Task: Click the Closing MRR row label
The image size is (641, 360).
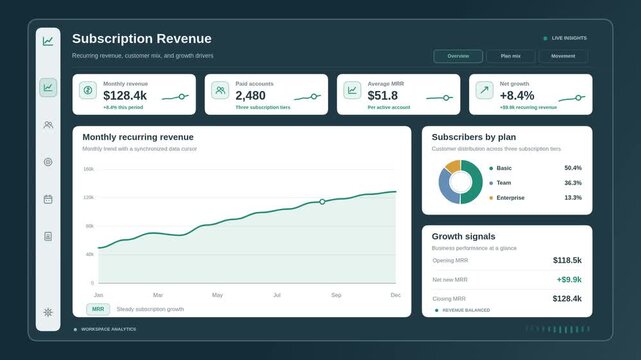Action: (449, 299)
